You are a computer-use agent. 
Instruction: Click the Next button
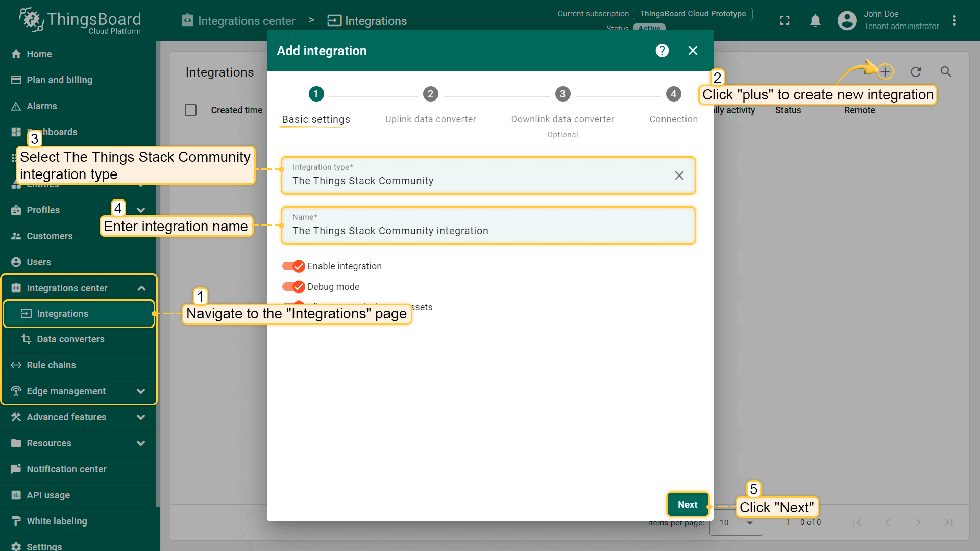(x=688, y=504)
